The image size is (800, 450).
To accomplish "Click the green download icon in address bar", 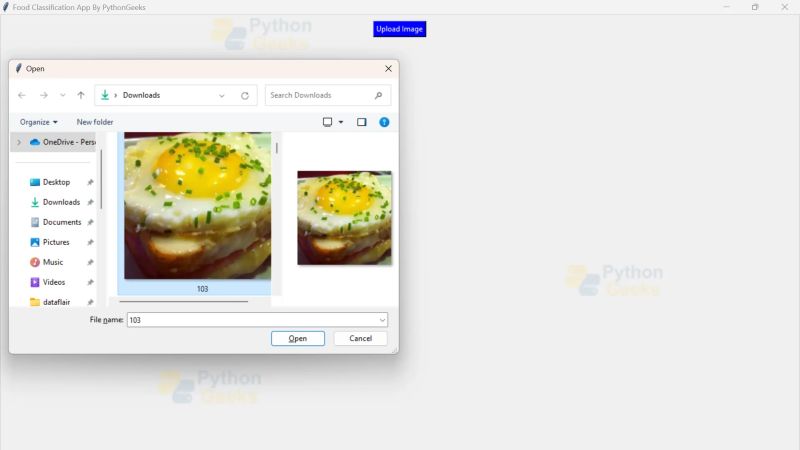I will (x=105, y=95).
